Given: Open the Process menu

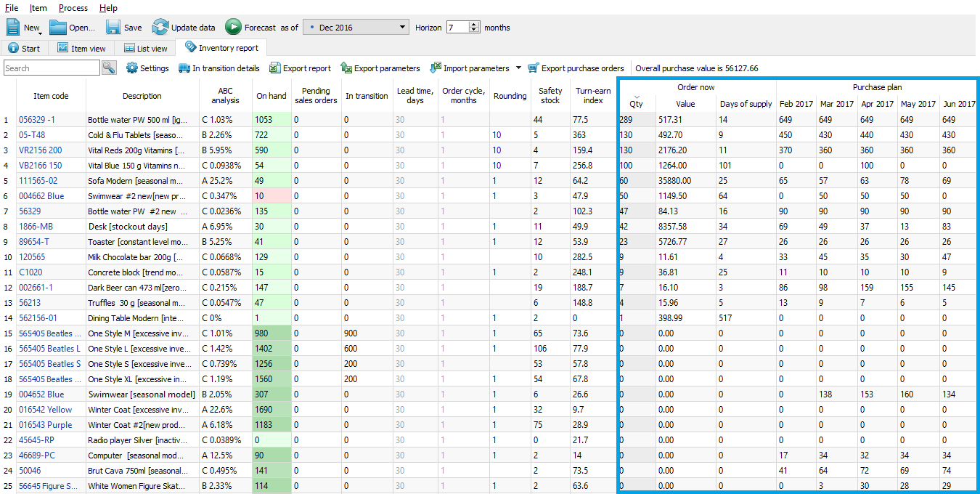Looking at the screenshot, I should click(x=73, y=8).
